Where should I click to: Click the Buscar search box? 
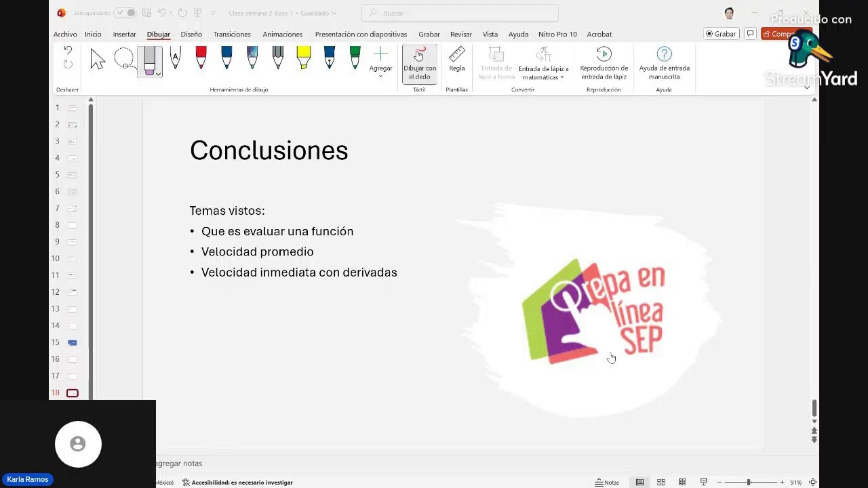[460, 13]
